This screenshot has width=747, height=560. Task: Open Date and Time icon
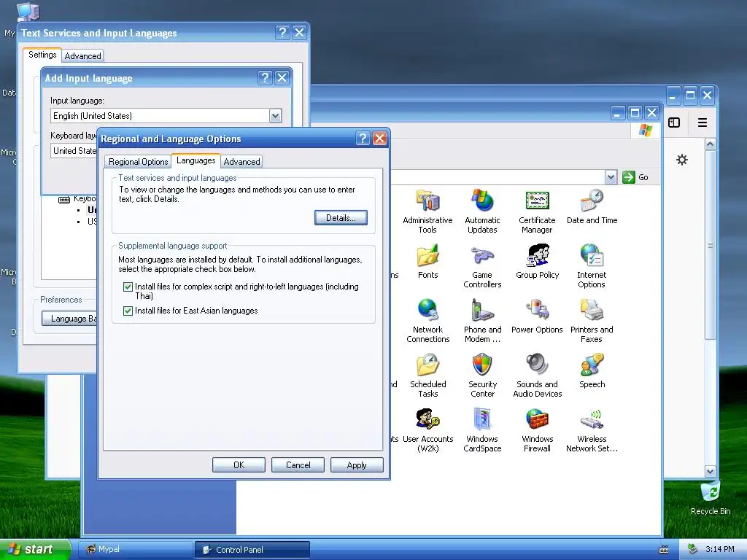pyautogui.click(x=592, y=201)
